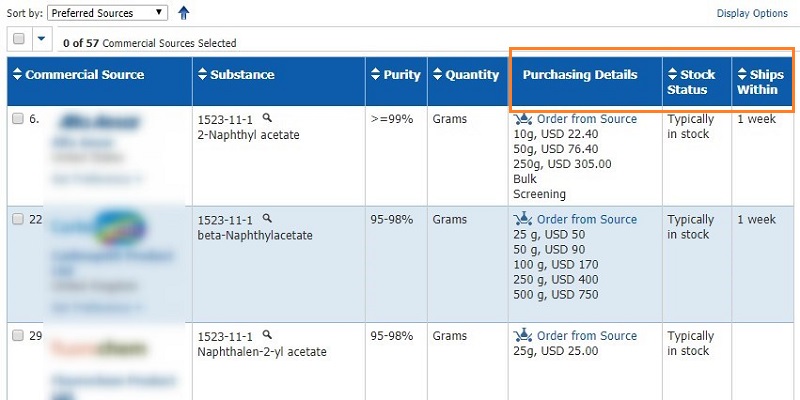Click magnifier icon beside beta-Naphthylacetate
This screenshot has height=400, width=800.
tap(267, 218)
